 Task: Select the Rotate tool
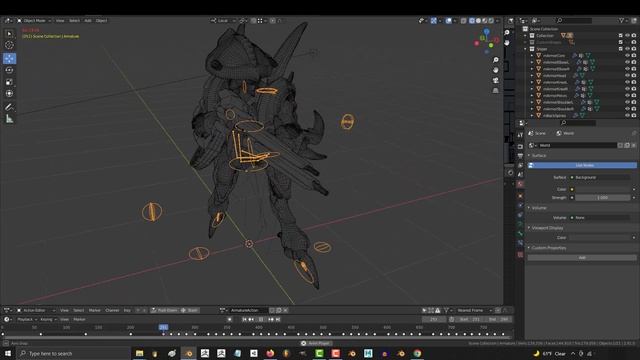pos(9,70)
